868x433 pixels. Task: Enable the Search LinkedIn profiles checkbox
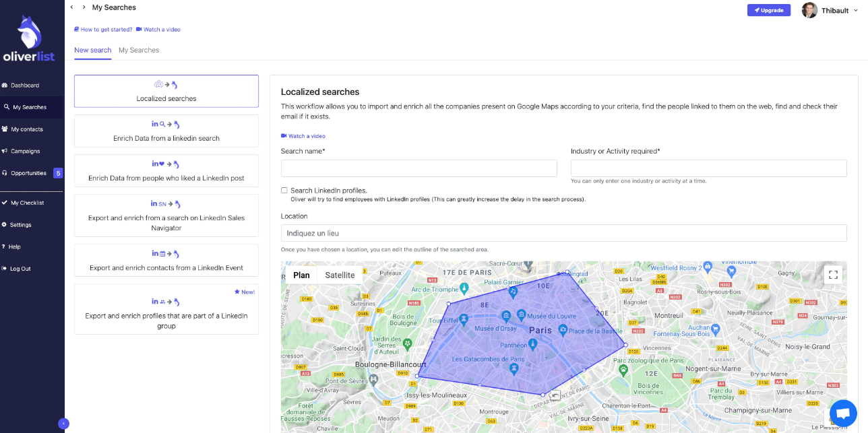(284, 191)
